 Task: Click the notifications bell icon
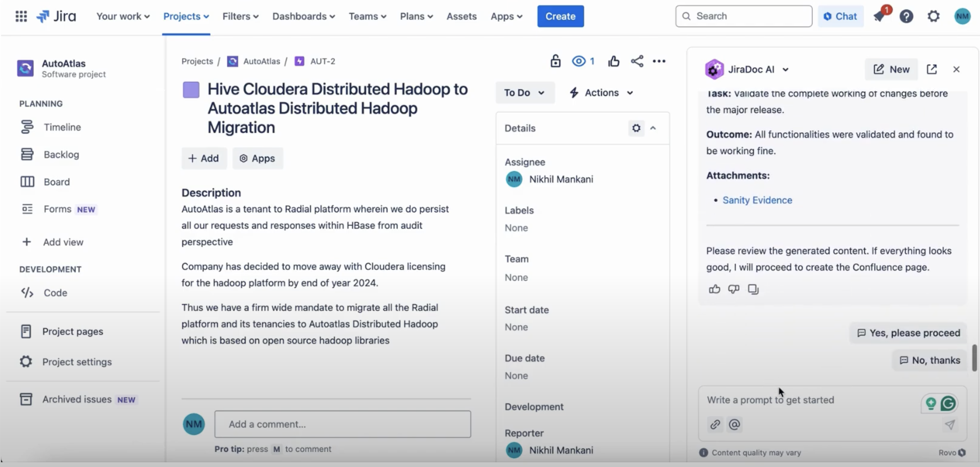pyautogui.click(x=879, y=16)
